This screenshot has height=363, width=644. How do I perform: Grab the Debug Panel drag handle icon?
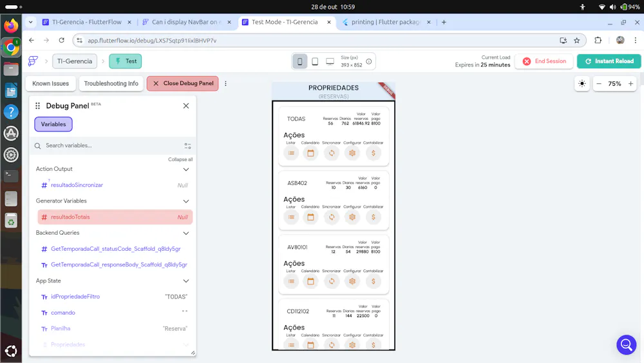click(38, 106)
